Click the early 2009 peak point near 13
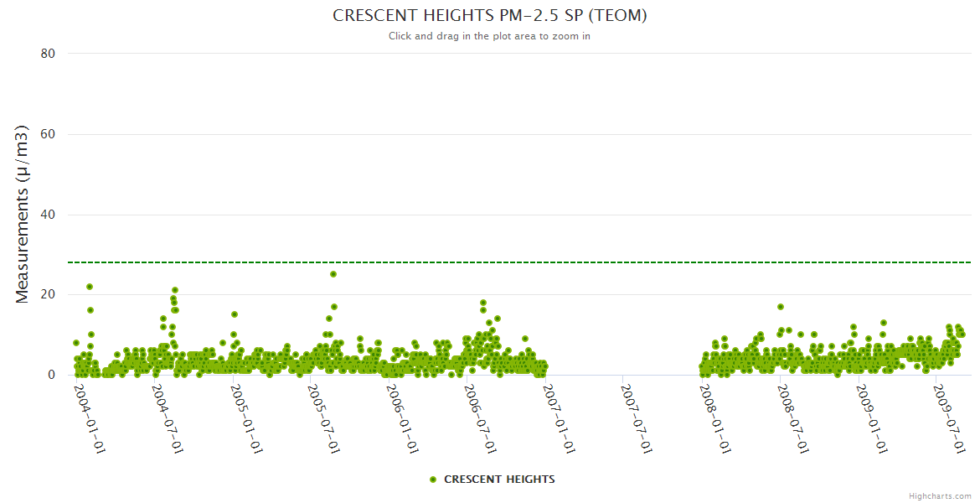The height and width of the screenshot is (503, 980). pos(883,323)
